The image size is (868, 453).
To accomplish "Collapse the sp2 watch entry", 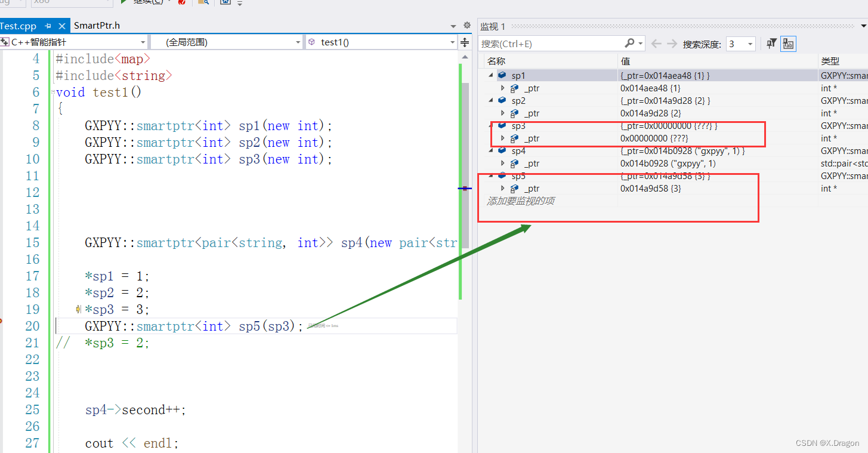I will pos(491,100).
